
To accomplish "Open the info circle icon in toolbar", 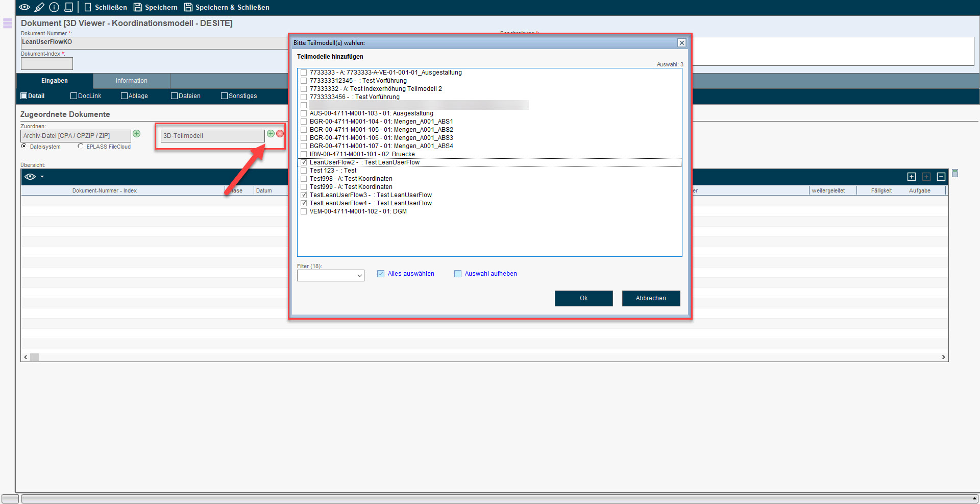I will [x=54, y=7].
